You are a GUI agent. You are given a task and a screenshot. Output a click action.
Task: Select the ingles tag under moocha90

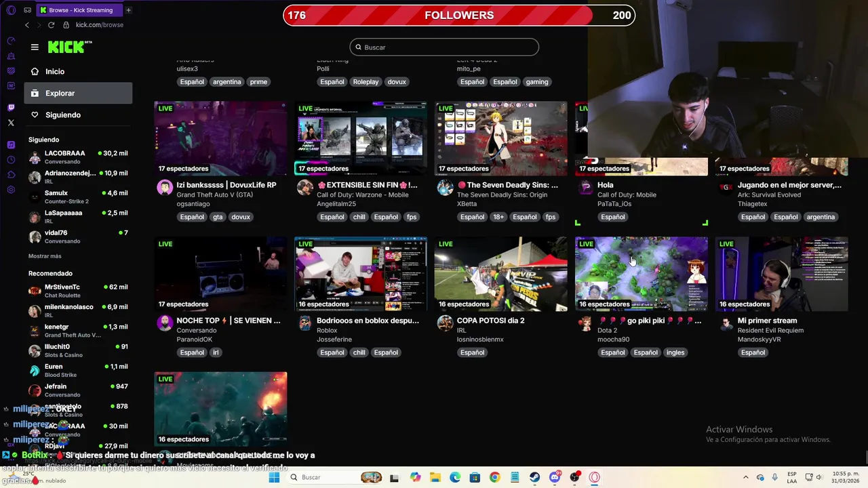click(x=675, y=352)
